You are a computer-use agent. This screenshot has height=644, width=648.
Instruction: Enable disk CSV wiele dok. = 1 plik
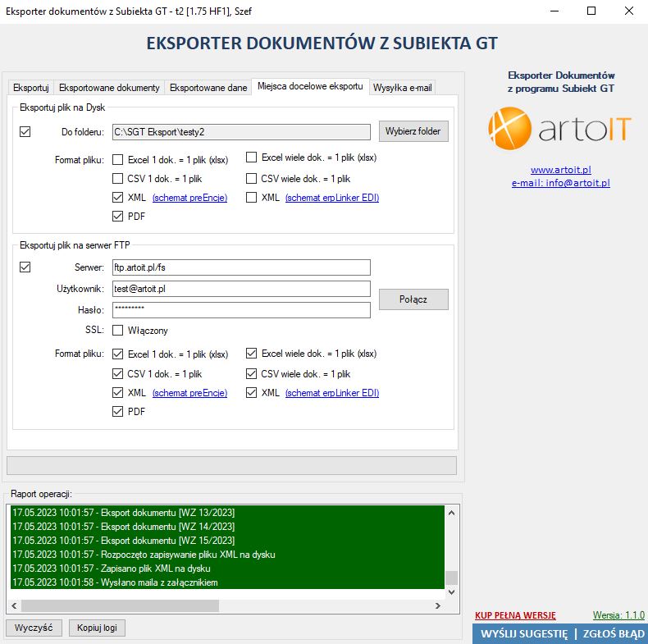251,179
